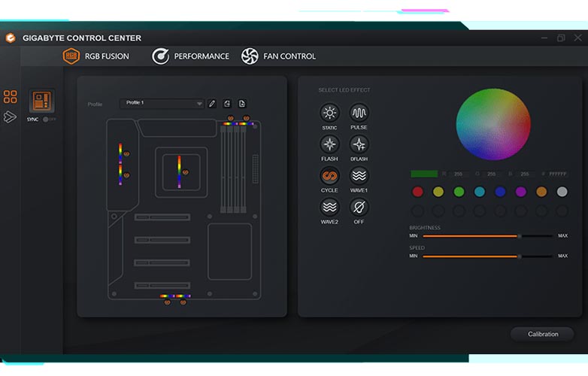Viewport: 588px width, 376px height.
Task: Click the Gigabyte logo icon
Action: coord(11,38)
